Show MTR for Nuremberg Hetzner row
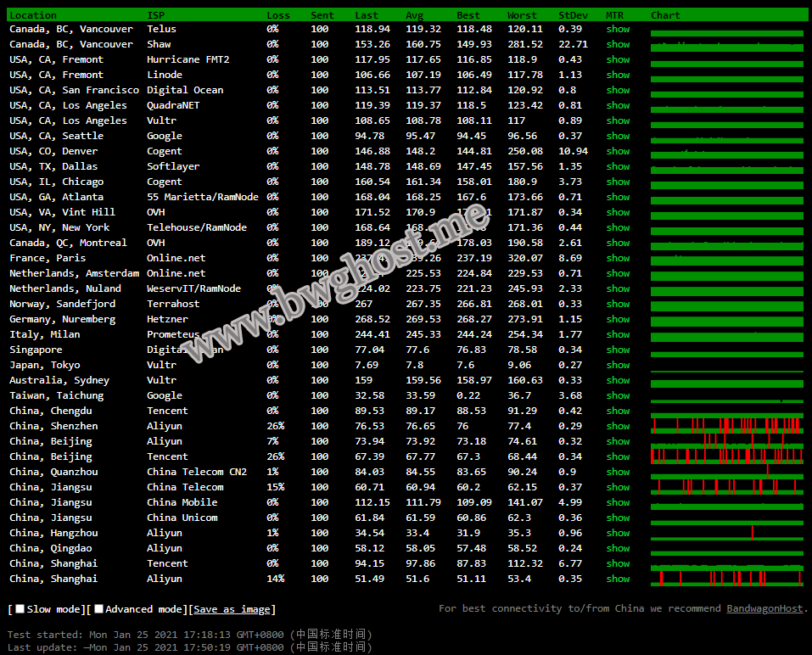Screen dimensions: 812x655 (619, 320)
